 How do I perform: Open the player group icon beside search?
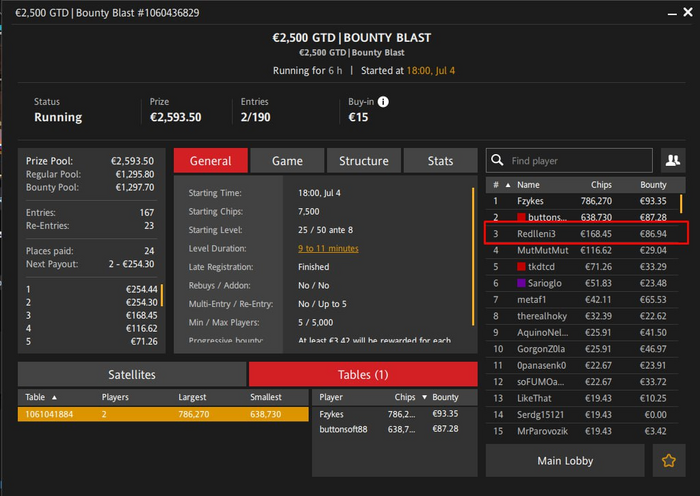click(671, 160)
